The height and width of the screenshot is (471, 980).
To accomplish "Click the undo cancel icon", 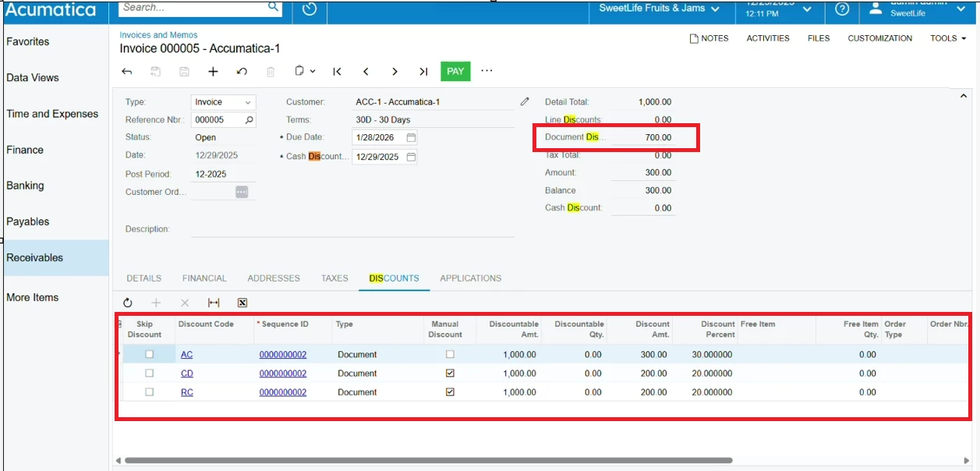I will (x=242, y=71).
